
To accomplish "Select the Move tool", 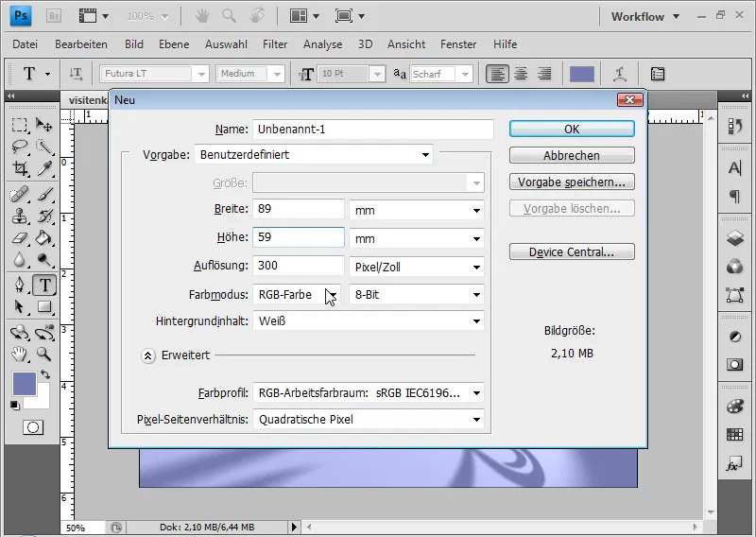I will pos(43,125).
